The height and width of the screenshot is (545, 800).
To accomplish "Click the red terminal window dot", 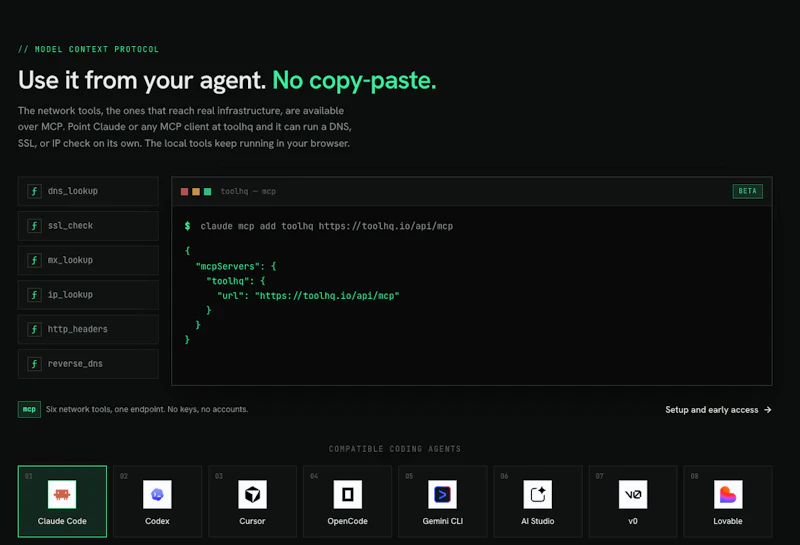I will click(184, 191).
